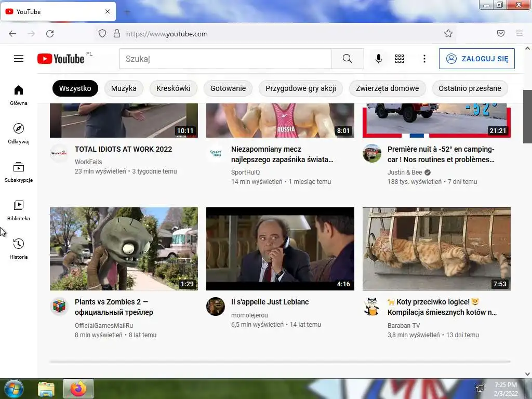Open the SportHulQ channel avatar

(216, 153)
